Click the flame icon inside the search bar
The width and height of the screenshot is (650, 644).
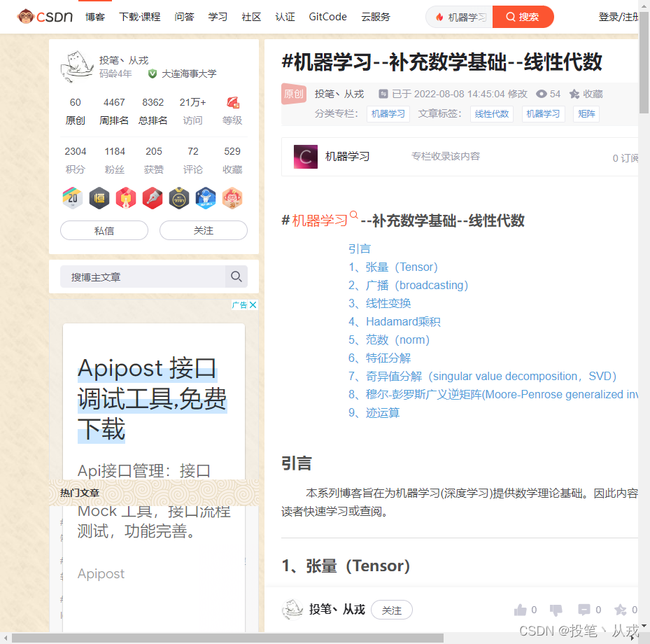tap(439, 17)
